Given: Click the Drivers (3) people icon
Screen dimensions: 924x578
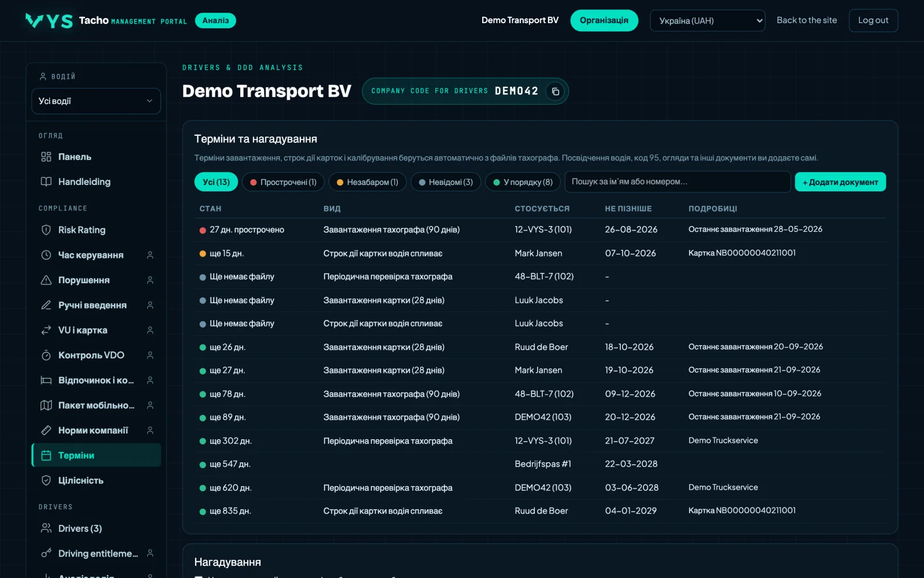Looking at the screenshot, I should 46,528.
